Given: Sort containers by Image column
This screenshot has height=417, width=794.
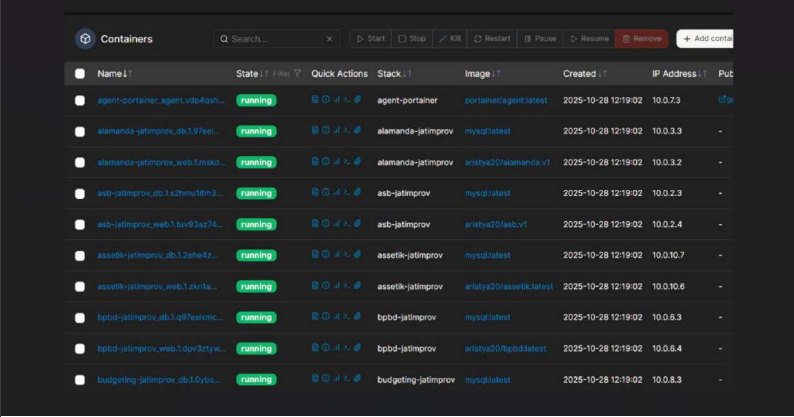Looking at the screenshot, I should (x=483, y=73).
